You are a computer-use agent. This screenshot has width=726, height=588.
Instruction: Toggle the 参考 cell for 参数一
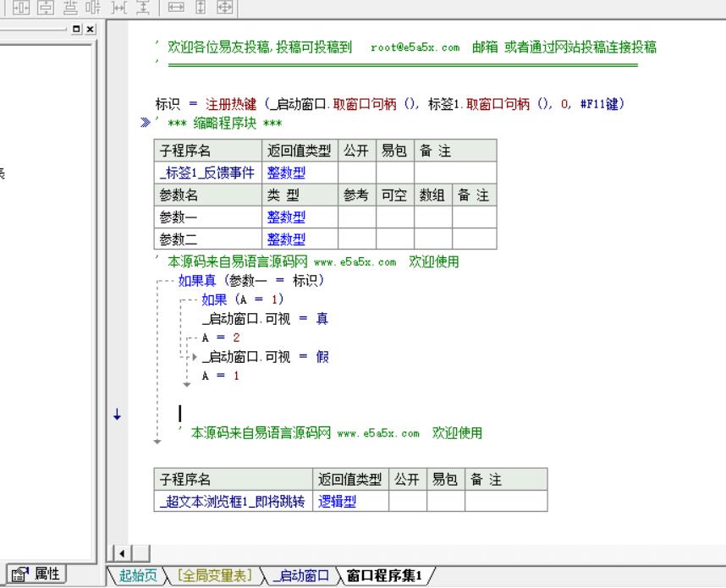coord(356,217)
